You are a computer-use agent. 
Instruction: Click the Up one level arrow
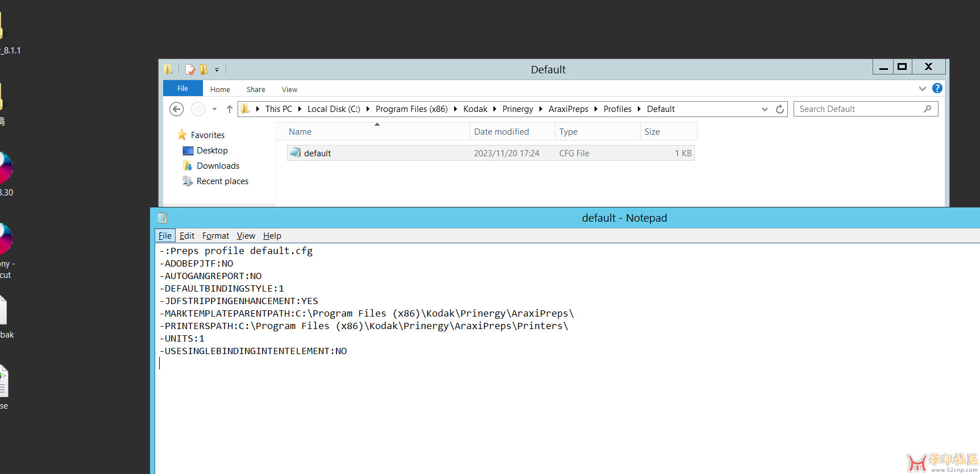point(230,109)
